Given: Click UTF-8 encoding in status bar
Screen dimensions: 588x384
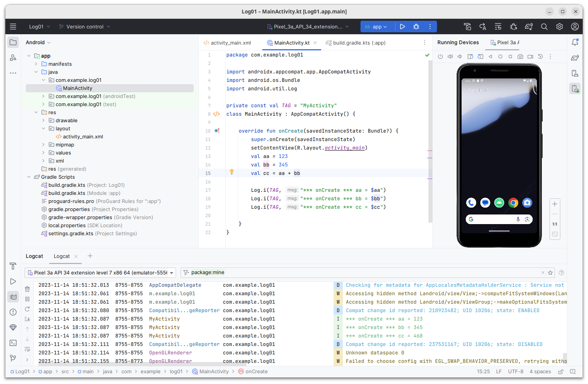Looking at the screenshot, I should click(x=515, y=371).
